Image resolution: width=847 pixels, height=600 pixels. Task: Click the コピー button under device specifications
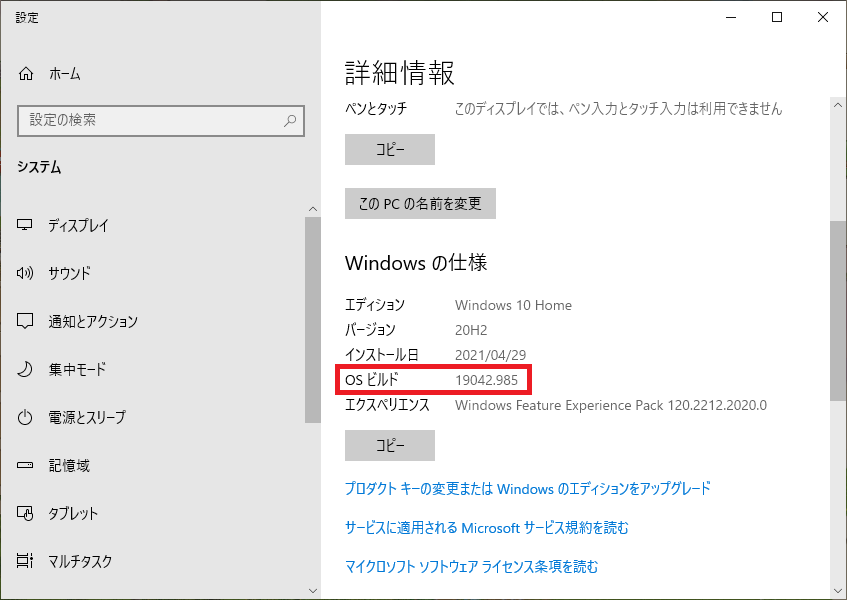click(x=389, y=150)
